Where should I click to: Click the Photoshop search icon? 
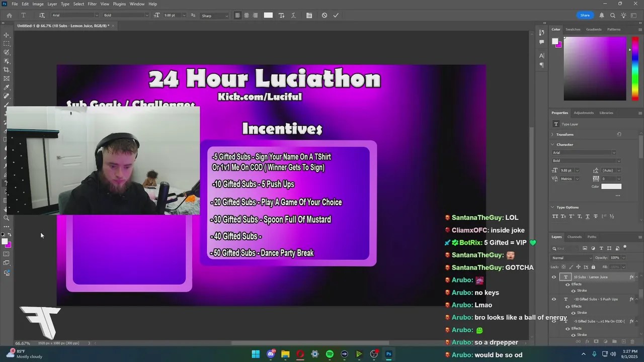pyautogui.click(x=612, y=16)
